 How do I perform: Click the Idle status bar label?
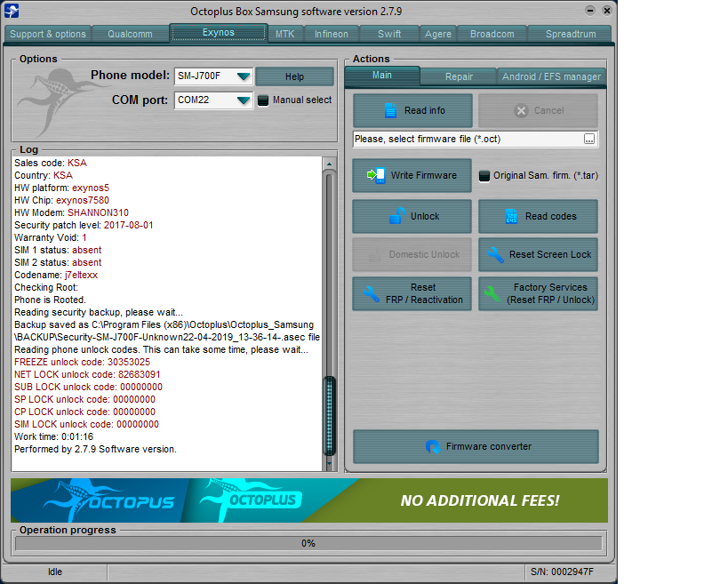coord(55,572)
